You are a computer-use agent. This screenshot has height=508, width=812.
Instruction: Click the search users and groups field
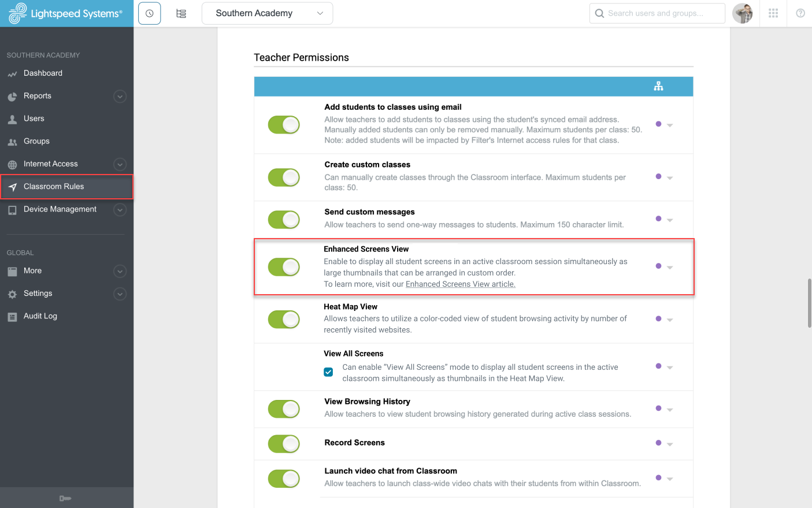[x=657, y=13]
